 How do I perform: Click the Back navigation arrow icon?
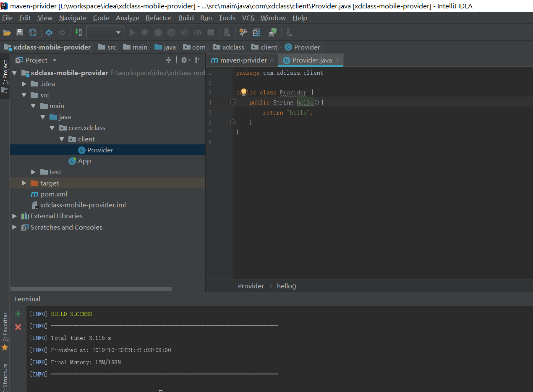pos(49,32)
